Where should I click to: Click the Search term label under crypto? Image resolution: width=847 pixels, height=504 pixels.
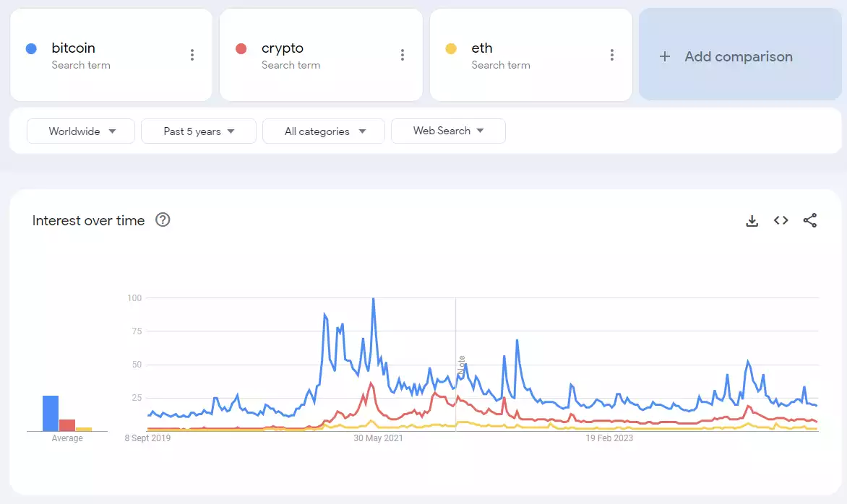[x=291, y=65]
